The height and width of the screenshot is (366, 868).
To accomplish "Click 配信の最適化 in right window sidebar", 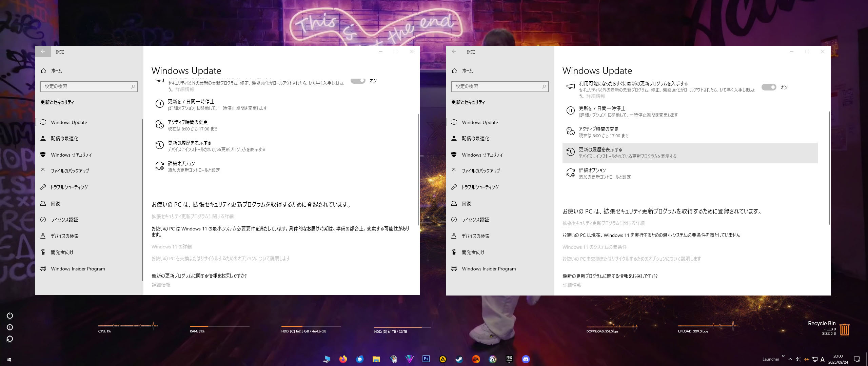I will point(475,139).
